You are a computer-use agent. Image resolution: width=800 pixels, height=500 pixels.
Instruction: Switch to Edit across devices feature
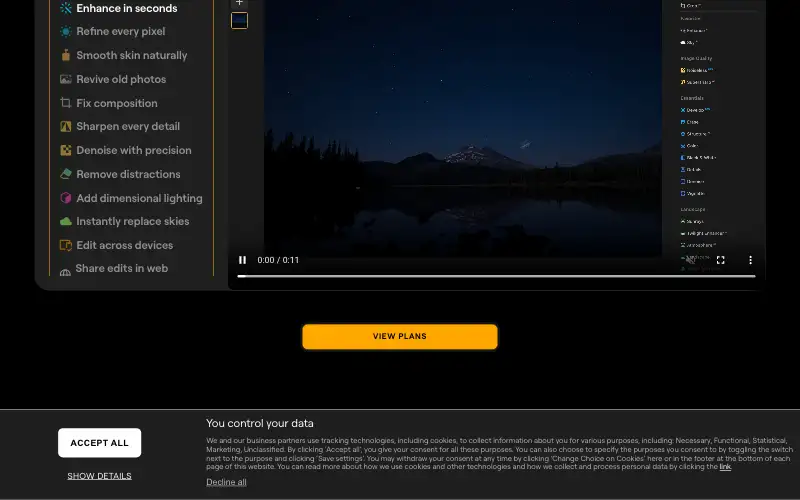pyautogui.click(x=117, y=245)
